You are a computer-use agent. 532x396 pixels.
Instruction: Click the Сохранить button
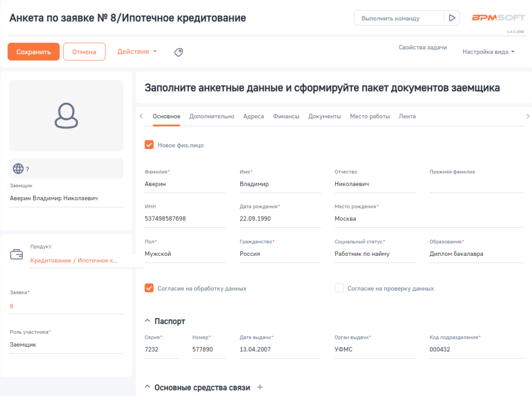coord(33,51)
